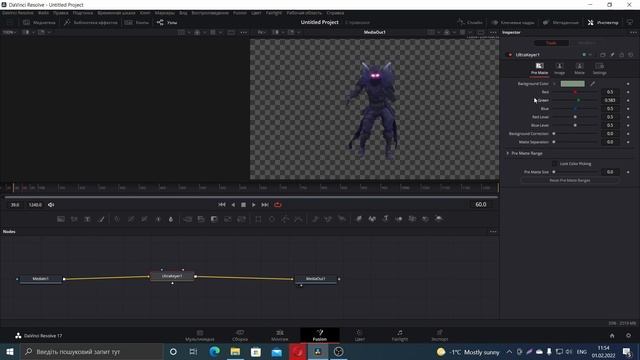
Task: Add a Transform node from the toolbar
Action: (x=242, y=219)
